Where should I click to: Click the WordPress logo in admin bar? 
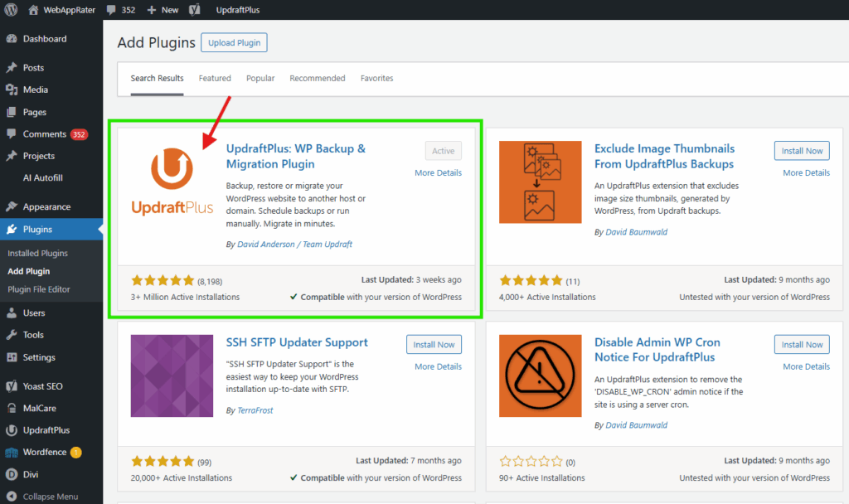(x=12, y=10)
